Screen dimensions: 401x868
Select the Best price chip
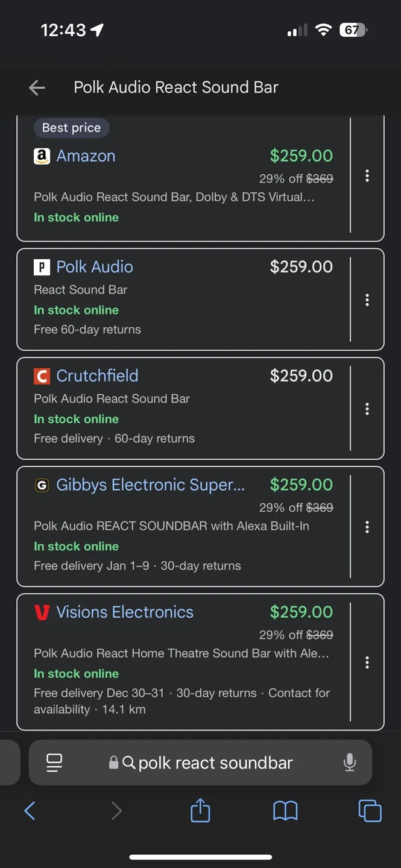point(71,127)
